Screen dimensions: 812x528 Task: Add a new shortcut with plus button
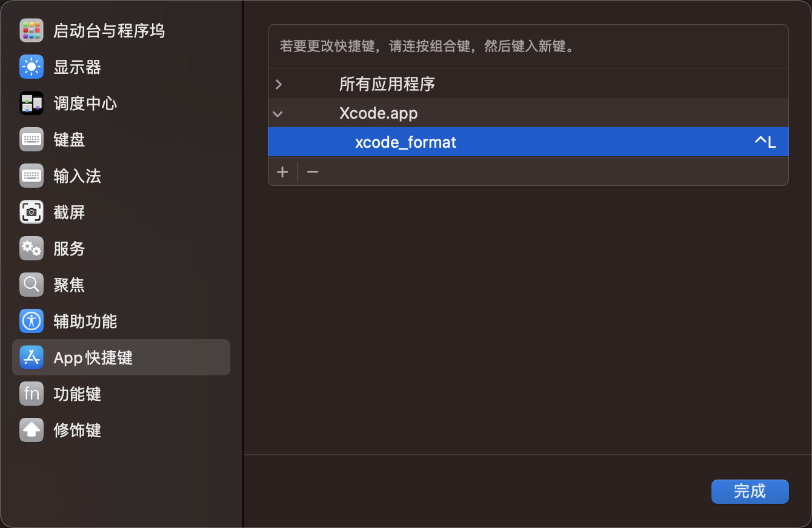tap(282, 172)
